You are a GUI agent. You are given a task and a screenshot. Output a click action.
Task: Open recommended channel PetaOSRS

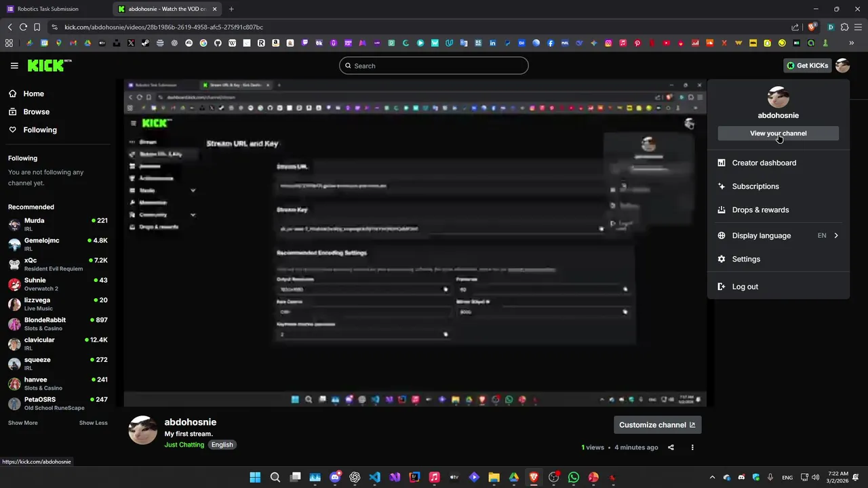58,403
